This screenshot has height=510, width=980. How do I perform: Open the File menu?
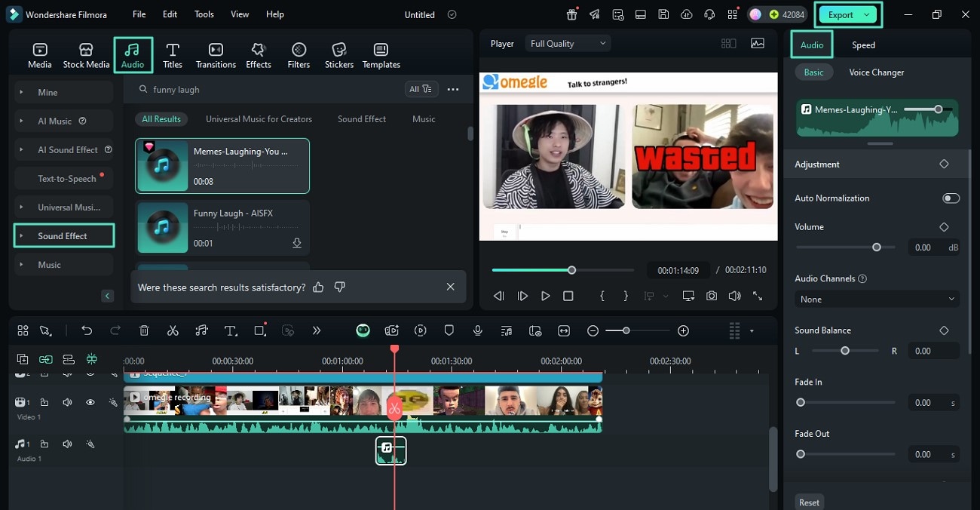click(x=139, y=14)
